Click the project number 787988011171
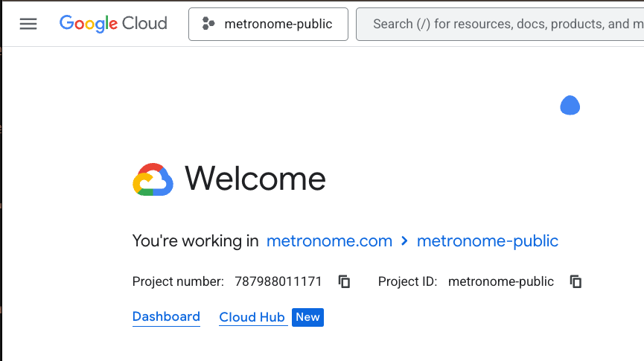This screenshot has width=644, height=361. (x=278, y=282)
